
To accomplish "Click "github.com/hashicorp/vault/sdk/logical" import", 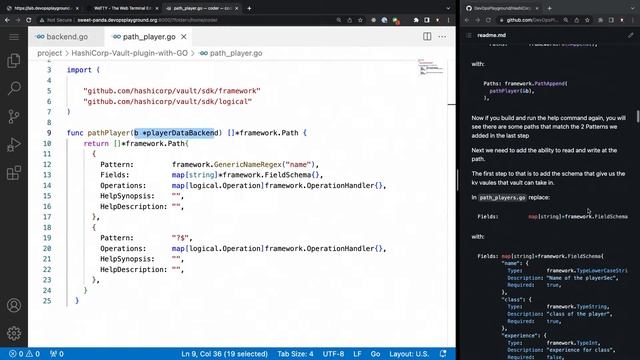I will click(x=168, y=102).
